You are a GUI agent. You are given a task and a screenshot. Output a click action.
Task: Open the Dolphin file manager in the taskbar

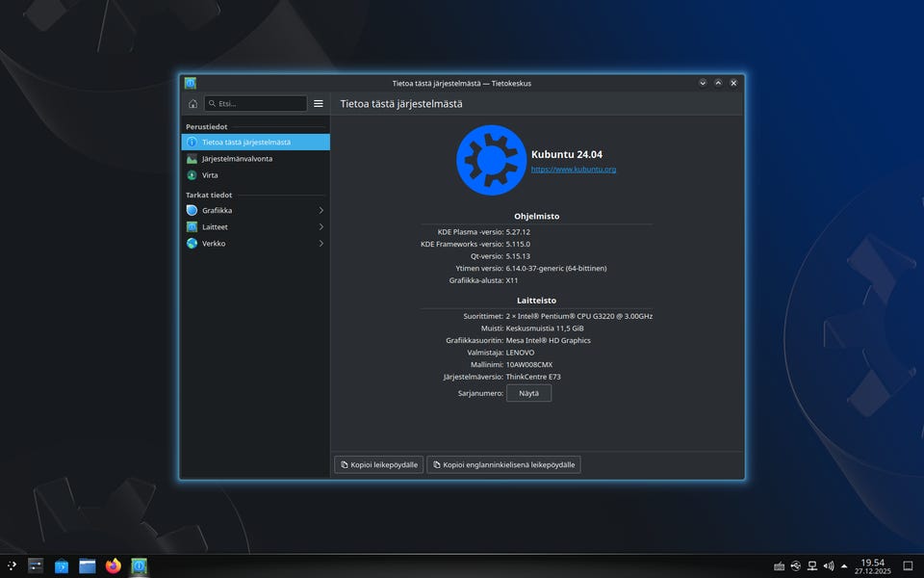(88, 565)
